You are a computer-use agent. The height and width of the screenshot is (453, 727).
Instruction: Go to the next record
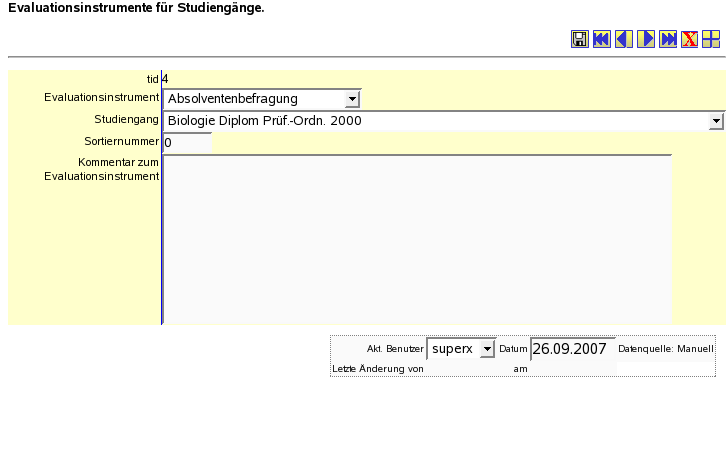(645, 39)
